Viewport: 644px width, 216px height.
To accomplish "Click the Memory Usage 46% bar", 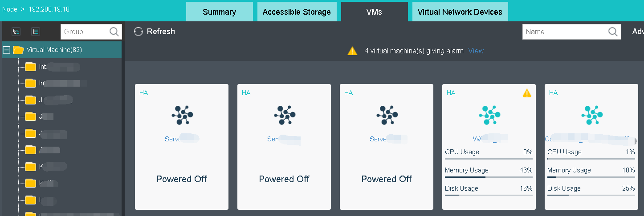I will click(x=489, y=177).
